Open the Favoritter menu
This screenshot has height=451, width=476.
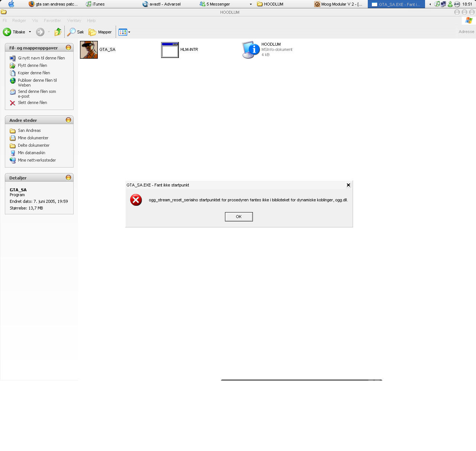52,20
